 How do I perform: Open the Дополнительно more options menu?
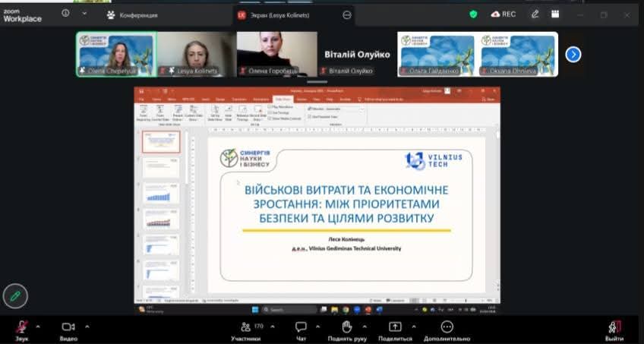(447, 327)
